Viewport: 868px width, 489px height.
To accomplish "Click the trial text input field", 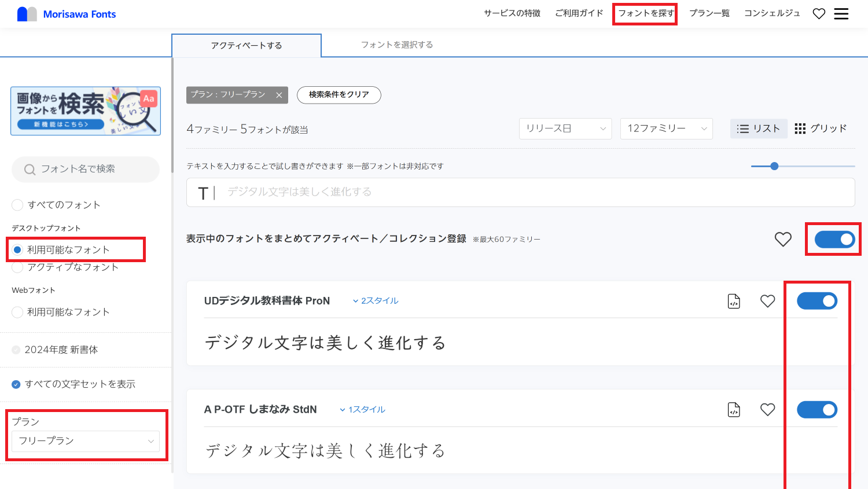I will click(x=520, y=192).
